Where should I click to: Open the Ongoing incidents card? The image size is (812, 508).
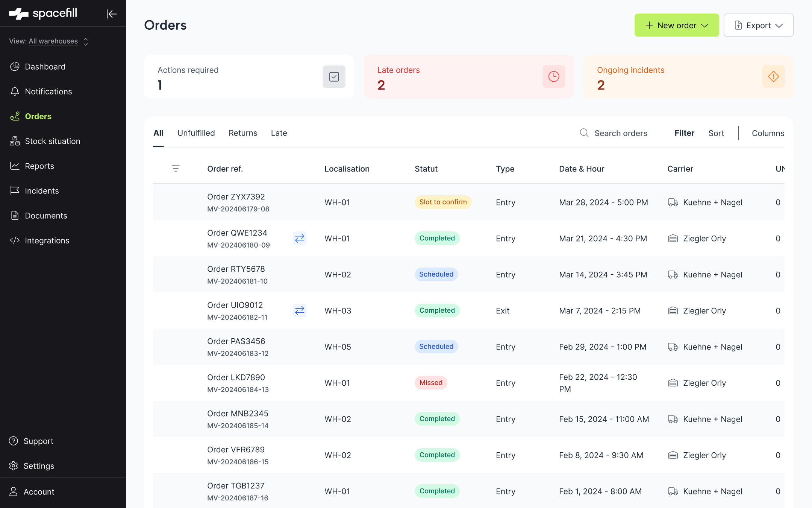tap(688, 77)
